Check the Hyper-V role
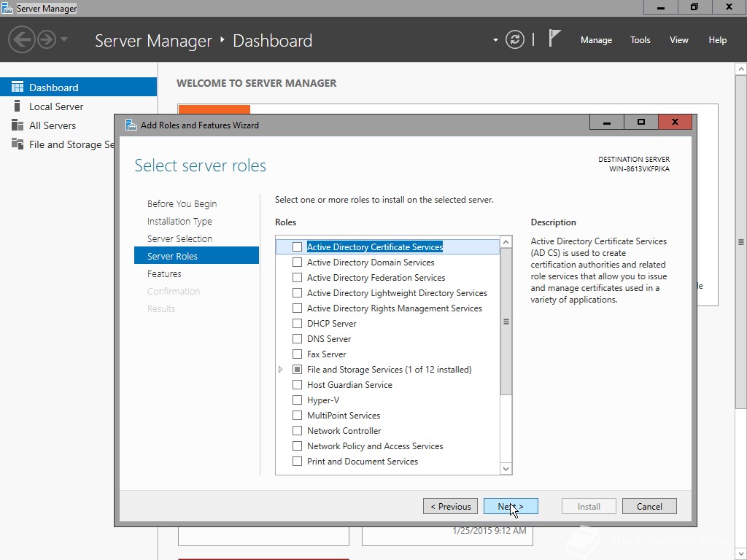The width and height of the screenshot is (747, 560). (297, 400)
